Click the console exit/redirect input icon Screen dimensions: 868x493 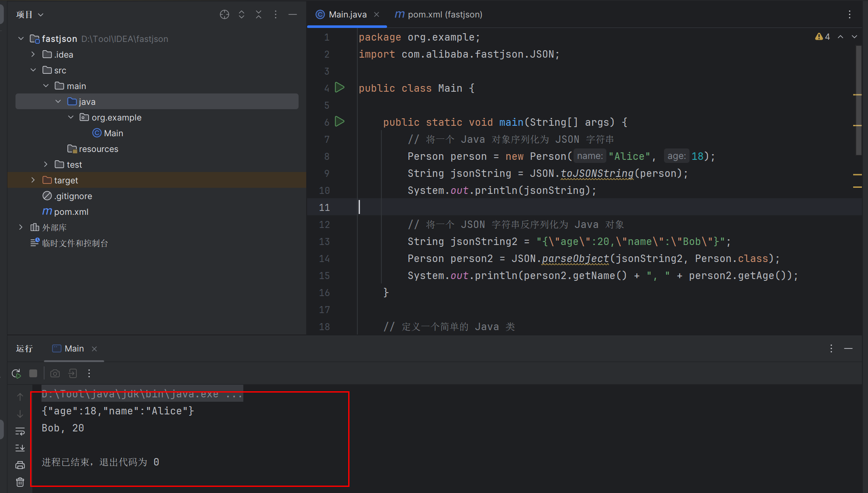click(73, 373)
